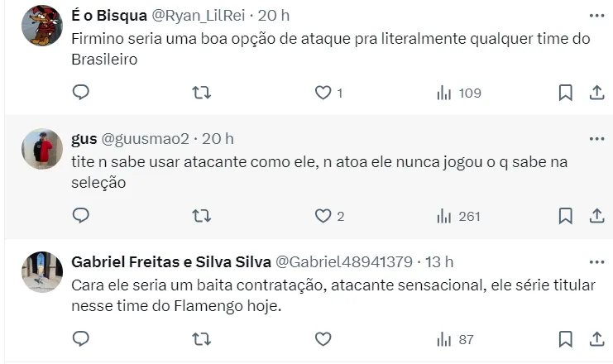Open the 13 h timestamp of Gabriel's tweet
The image size is (613, 364).
click(x=439, y=262)
